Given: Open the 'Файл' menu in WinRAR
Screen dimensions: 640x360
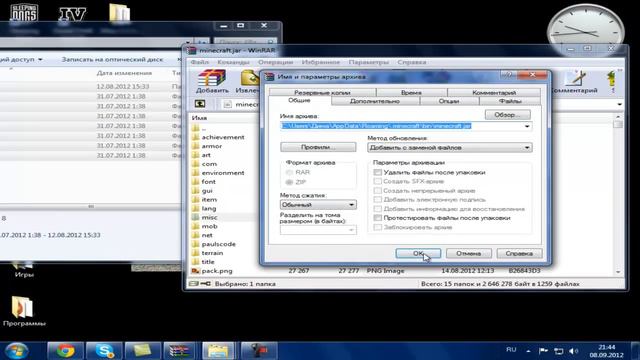Looking at the screenshot, I should [x=200, y=62].
